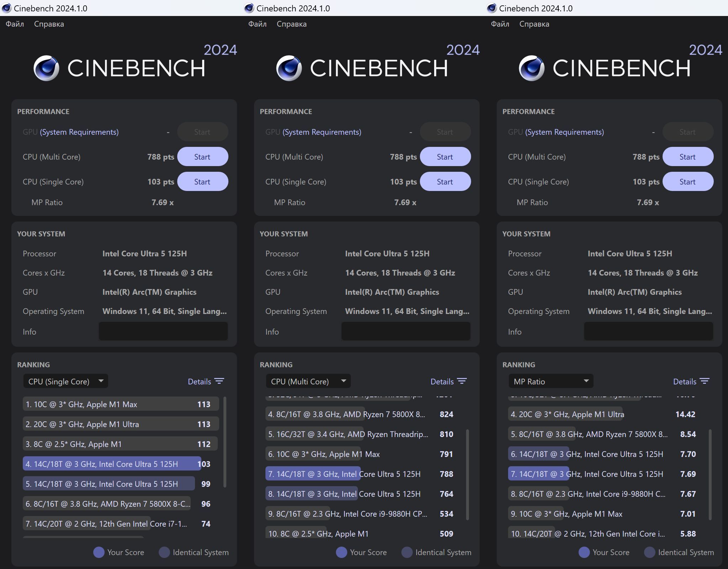Start CPU Single Core test in middle window
The height and width of the screenshot is (569, 728).
pos(445,182)
